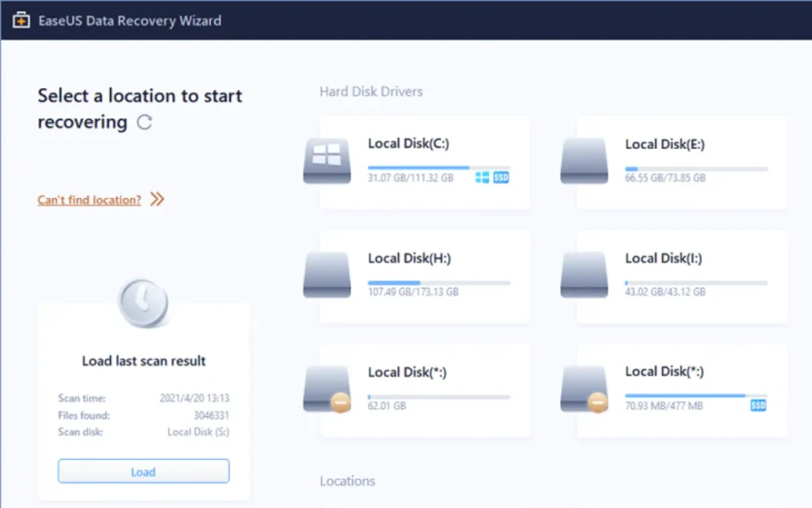The image size is (812, 508).
Task: Click the Locations section heading
Action: [x=347, y=481]
